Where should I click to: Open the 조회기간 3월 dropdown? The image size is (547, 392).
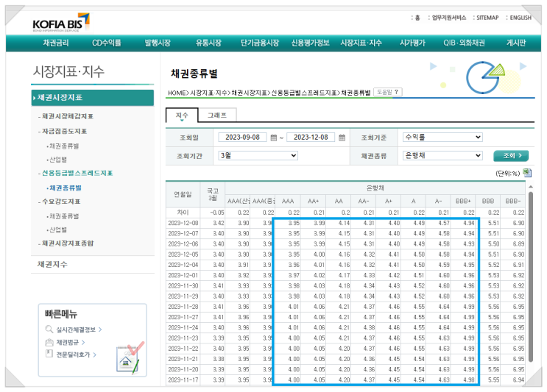coord(257,156)
